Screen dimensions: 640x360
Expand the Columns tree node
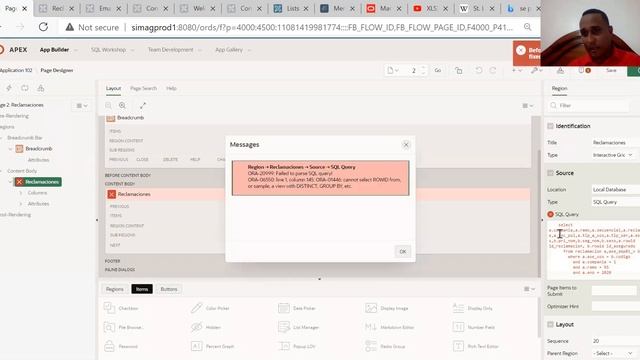[x=21, y=193]
